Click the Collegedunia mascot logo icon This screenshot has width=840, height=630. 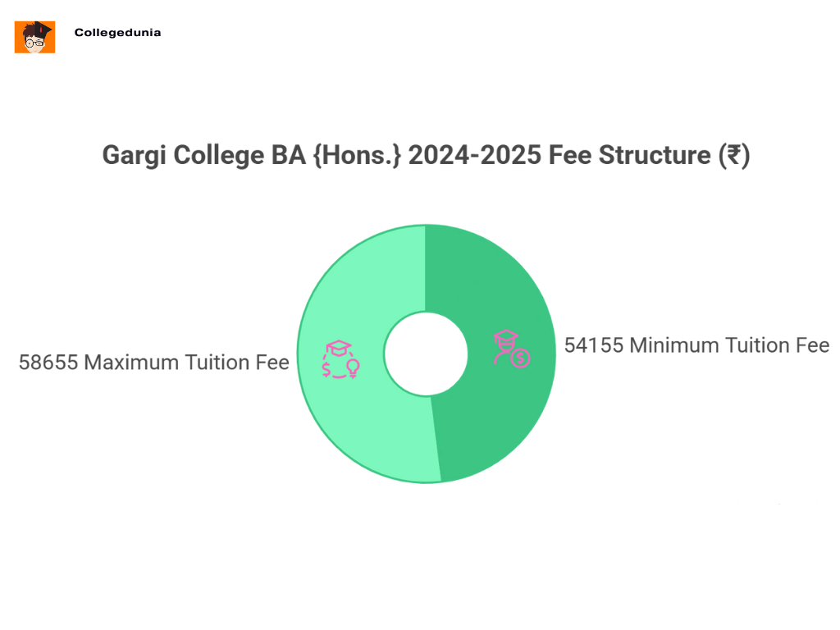coord(34,37)
